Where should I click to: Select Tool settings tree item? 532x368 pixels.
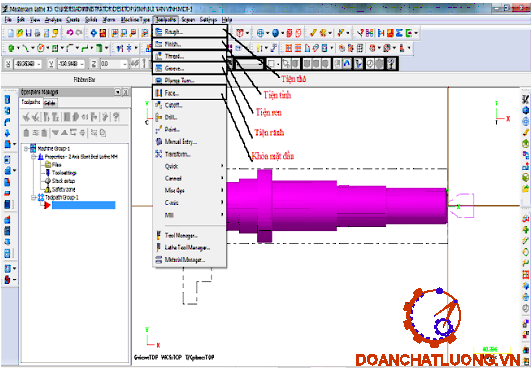click(64, 173)
